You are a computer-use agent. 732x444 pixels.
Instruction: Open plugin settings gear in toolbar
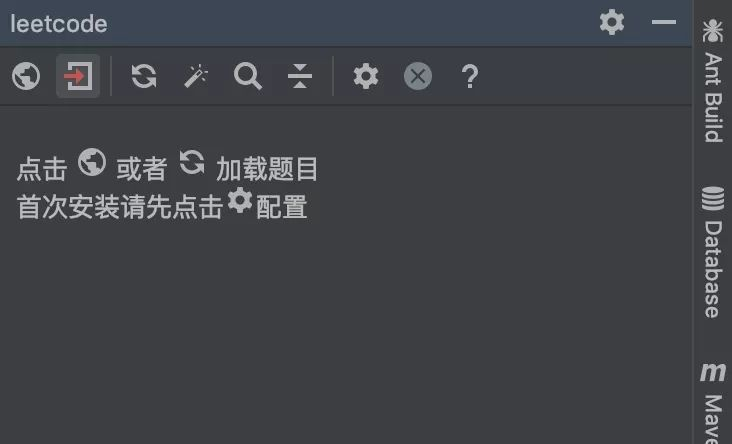(366, 76)
